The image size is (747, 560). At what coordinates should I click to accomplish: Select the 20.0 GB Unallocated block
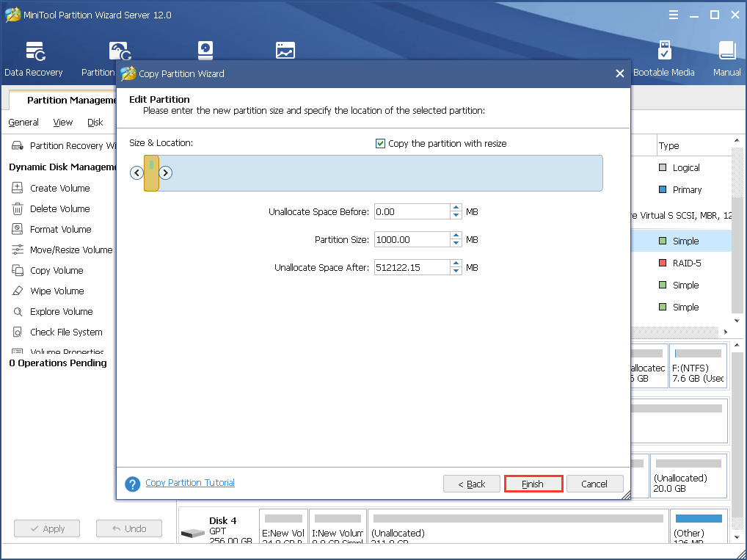click(688, 475)
